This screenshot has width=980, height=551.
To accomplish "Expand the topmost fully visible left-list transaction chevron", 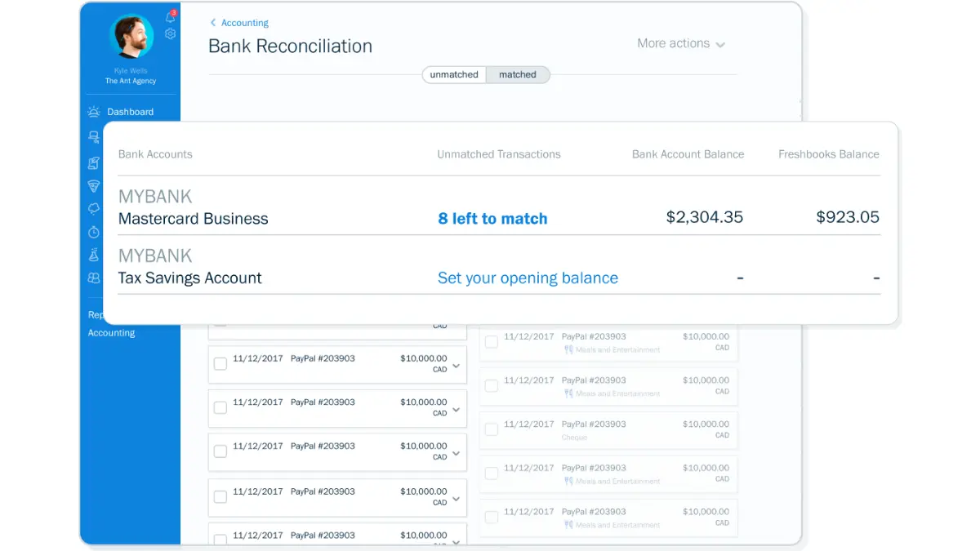I will (456, 365).
